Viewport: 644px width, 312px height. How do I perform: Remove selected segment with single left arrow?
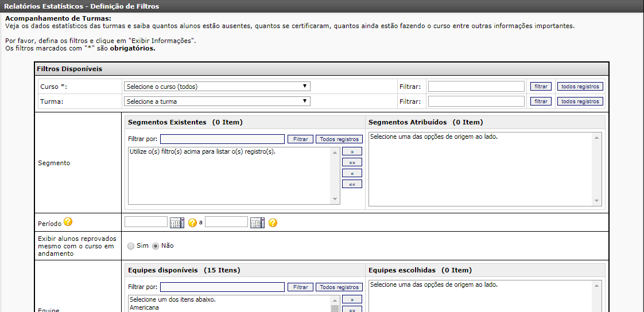pos(352,173)
